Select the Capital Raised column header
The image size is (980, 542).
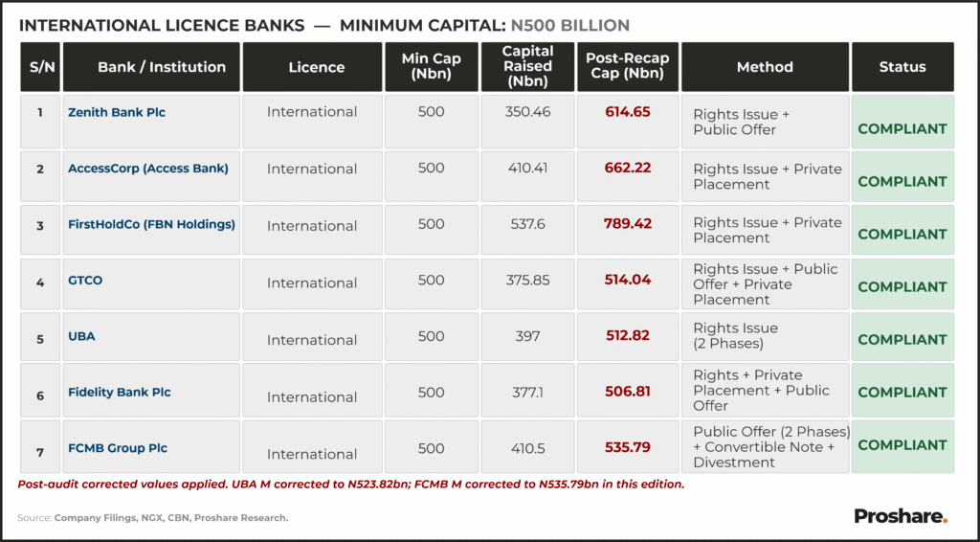tap(527, 66)
